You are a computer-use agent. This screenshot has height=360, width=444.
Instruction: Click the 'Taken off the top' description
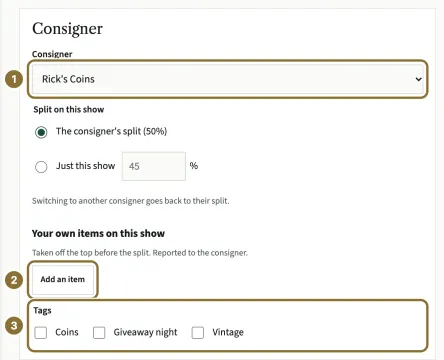tap(140, 253)
